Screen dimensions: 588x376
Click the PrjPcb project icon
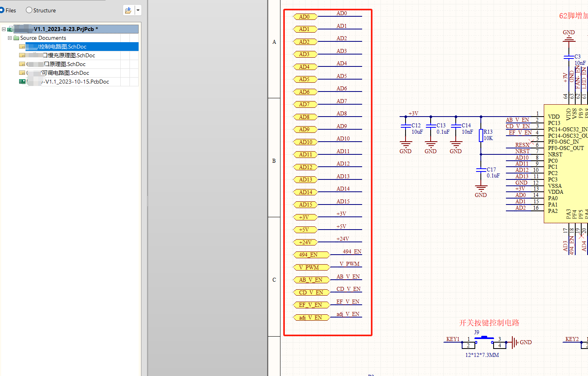pos(10,29)
